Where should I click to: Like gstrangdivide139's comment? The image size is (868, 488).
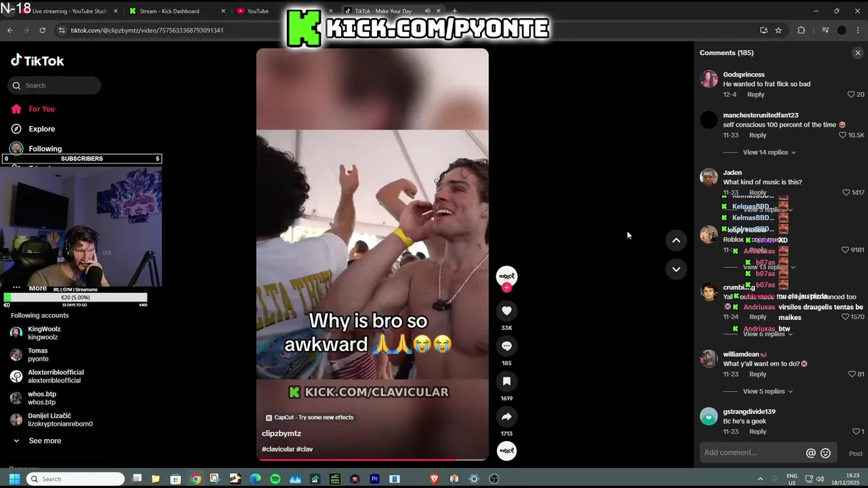(856, 432)
